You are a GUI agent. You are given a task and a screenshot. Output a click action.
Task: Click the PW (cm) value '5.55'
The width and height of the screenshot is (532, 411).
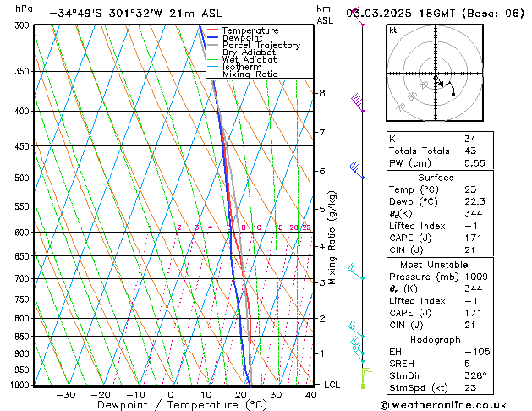pos(474,163)
